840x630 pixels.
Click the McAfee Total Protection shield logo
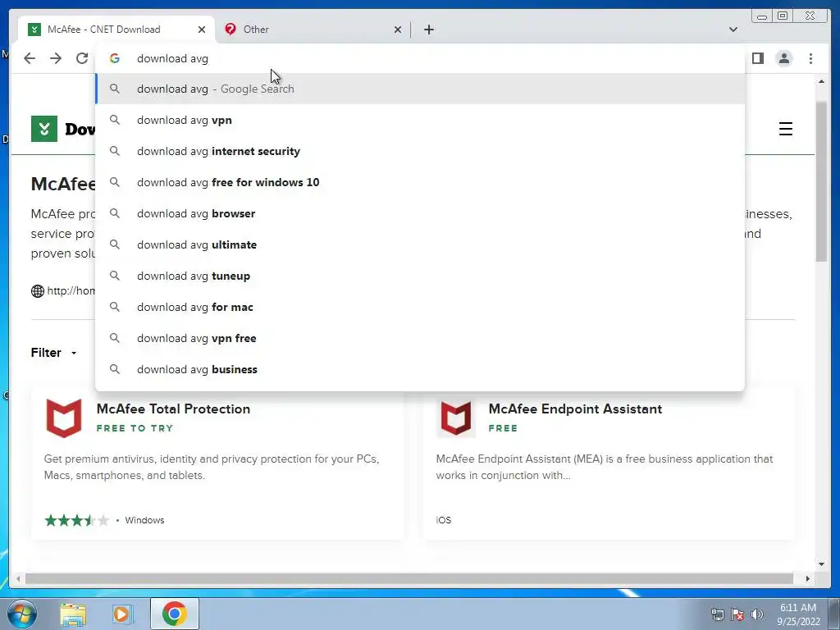pos(64,418)
